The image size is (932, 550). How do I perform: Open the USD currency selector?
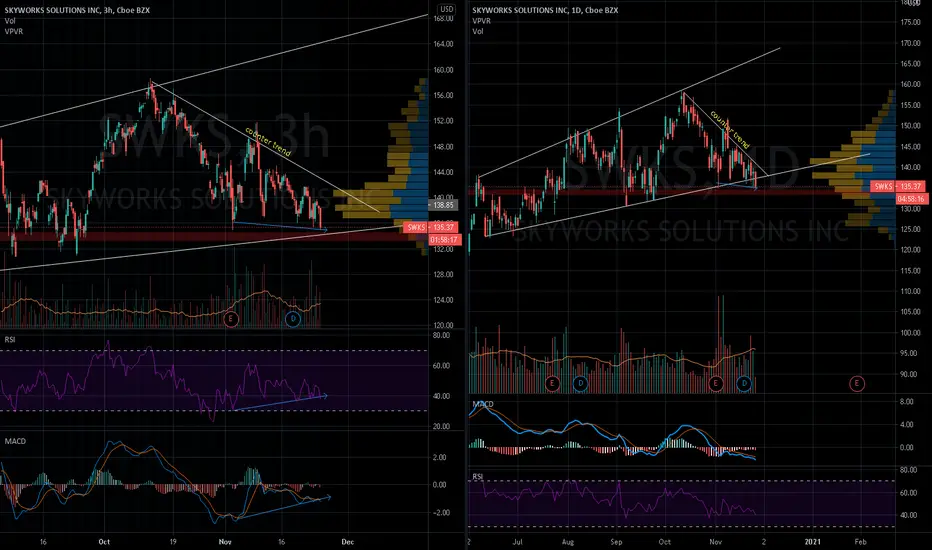tap(446, 9)
